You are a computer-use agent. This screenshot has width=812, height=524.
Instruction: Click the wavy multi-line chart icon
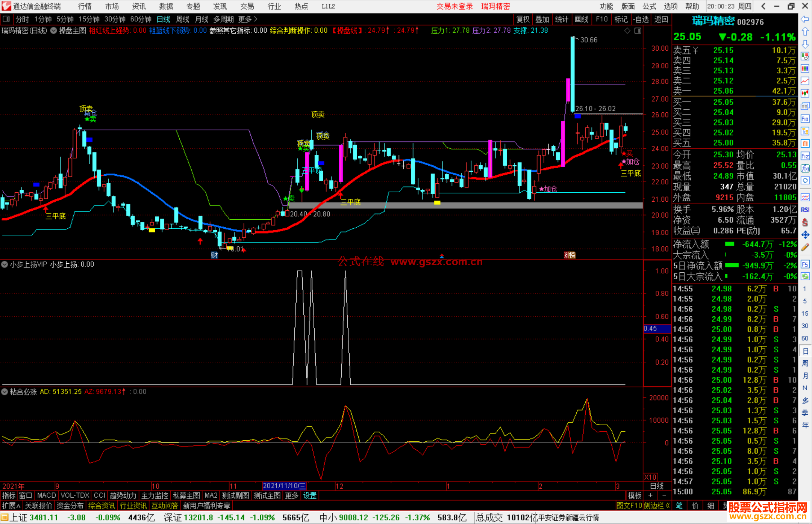(805, 197)
